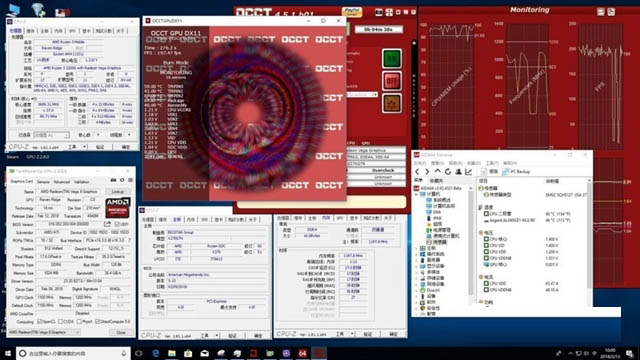Viewport: 640px width, 360px height.
Task: Click AIDA64 right pane vertical scrollbar
Action: pyautogui.click(x=589, y=237)
